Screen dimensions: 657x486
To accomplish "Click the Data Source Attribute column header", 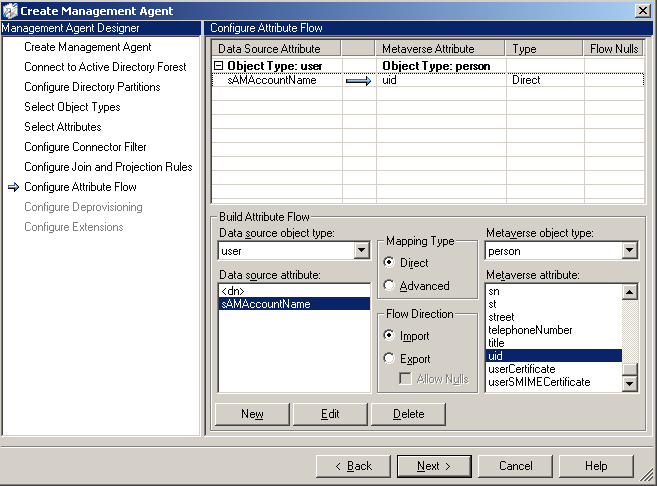I will (x=277, y=49).
